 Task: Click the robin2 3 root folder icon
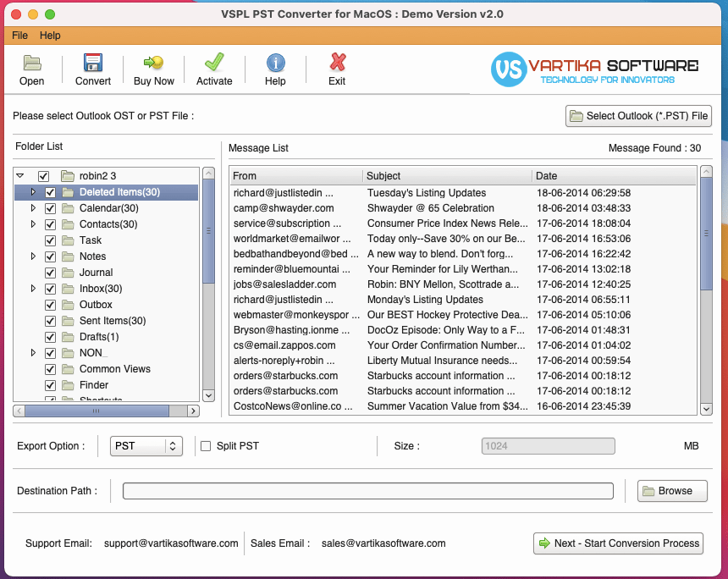click(68, 176)
